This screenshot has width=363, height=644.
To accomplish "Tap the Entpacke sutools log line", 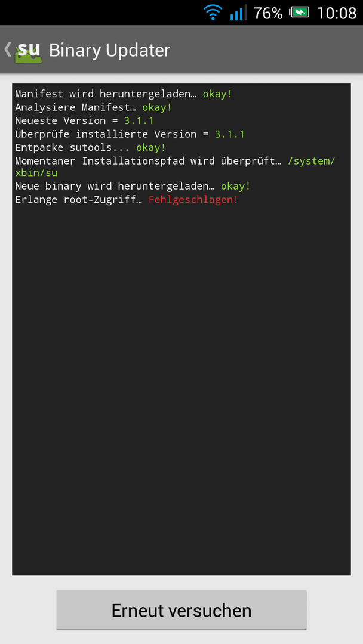I will (x=90, y=147).
